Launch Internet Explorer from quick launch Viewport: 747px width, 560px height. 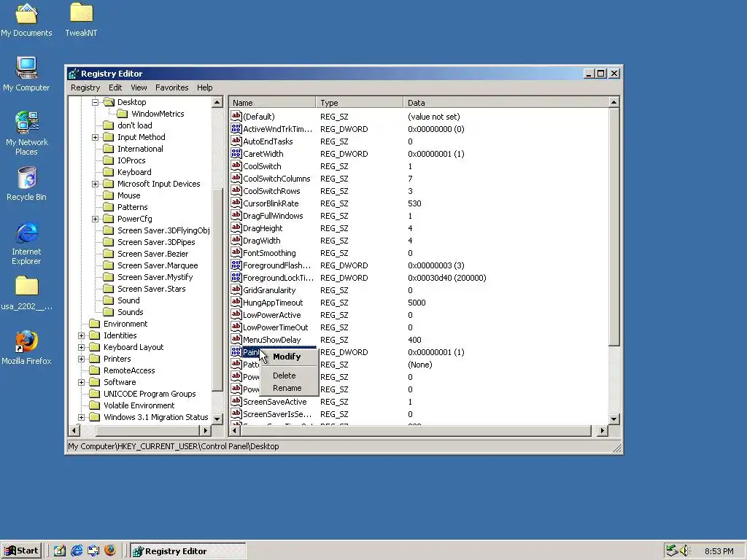click(x=77, y=551)
